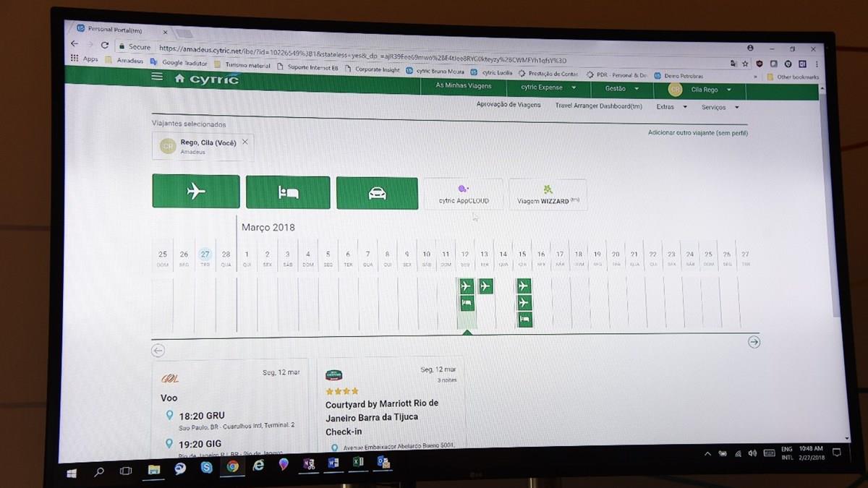
Task: Click Adicionar outro viajante link
Action: point(697,133)
